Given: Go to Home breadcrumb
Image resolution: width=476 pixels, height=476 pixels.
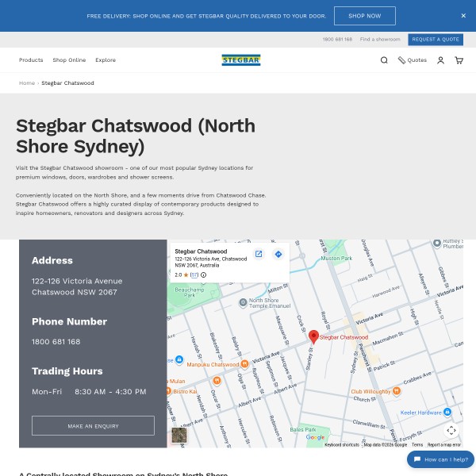Looking at the screenshot, I should click(x=27, y=83).
